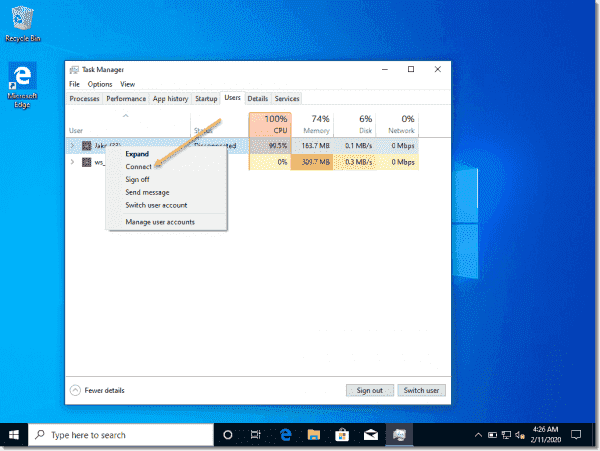Launch Edge from the taskbar
Viewport: 600px width, 451px height.
[285, 435]
